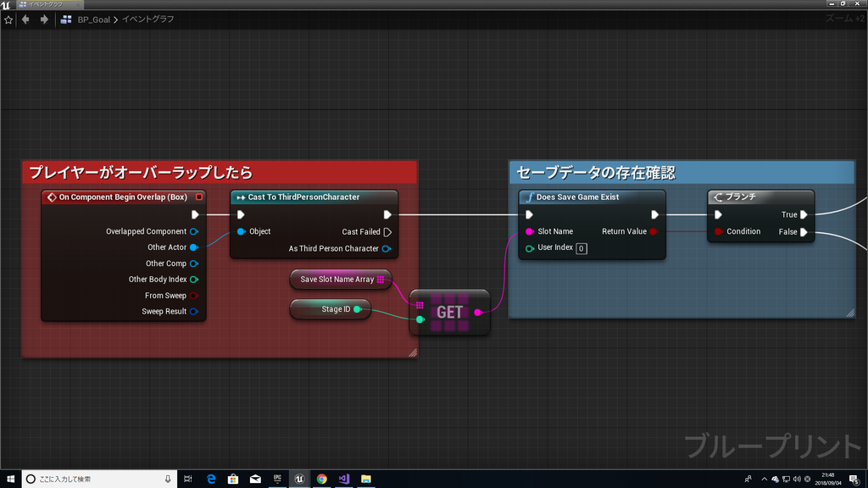This screenshot has width=868, height=488.
Task: Click the Overlapped Component output pin
Action: [x=194, y=231]
